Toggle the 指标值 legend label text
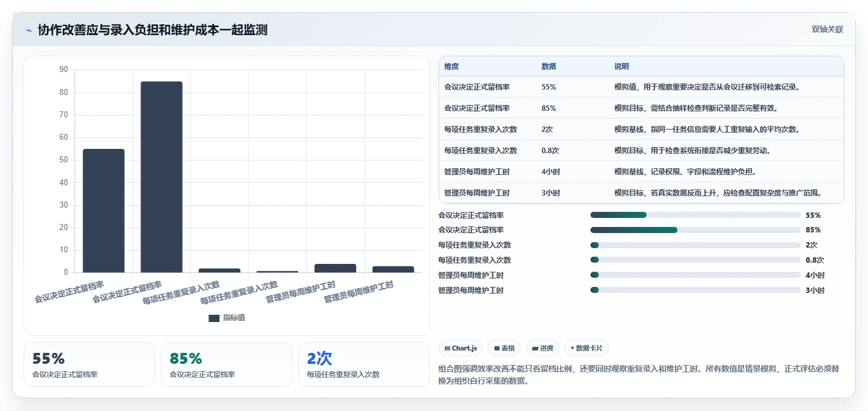This screenshot has width=868, height=411. coord(234,318)
